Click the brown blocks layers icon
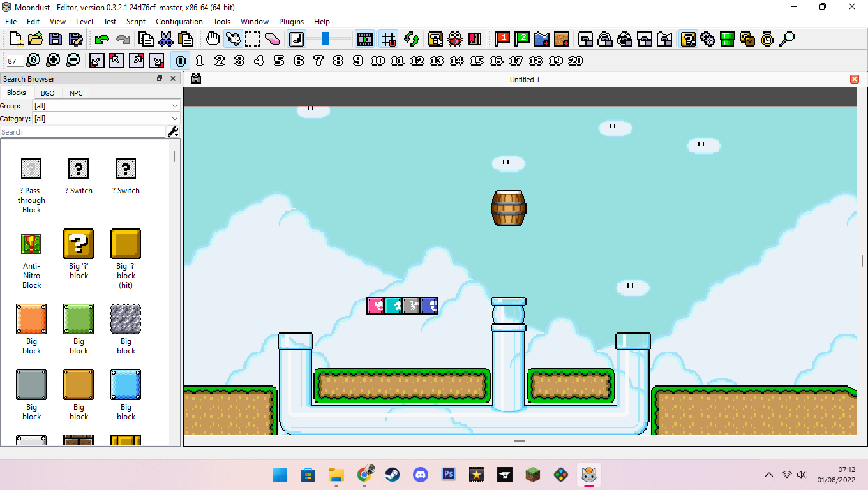The height and width of the screenshot is (490, 868). pos(747,40)
